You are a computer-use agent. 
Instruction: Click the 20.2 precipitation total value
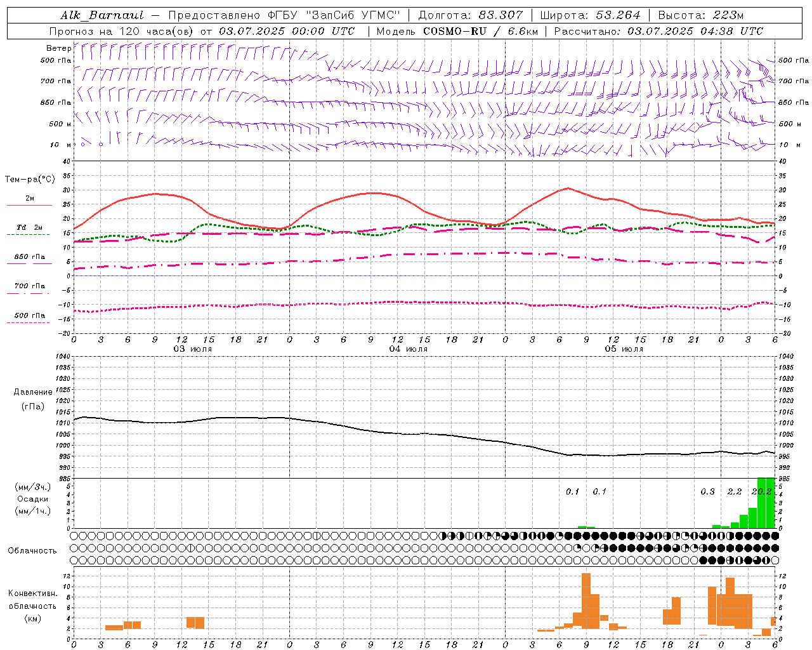coord(762,491)
